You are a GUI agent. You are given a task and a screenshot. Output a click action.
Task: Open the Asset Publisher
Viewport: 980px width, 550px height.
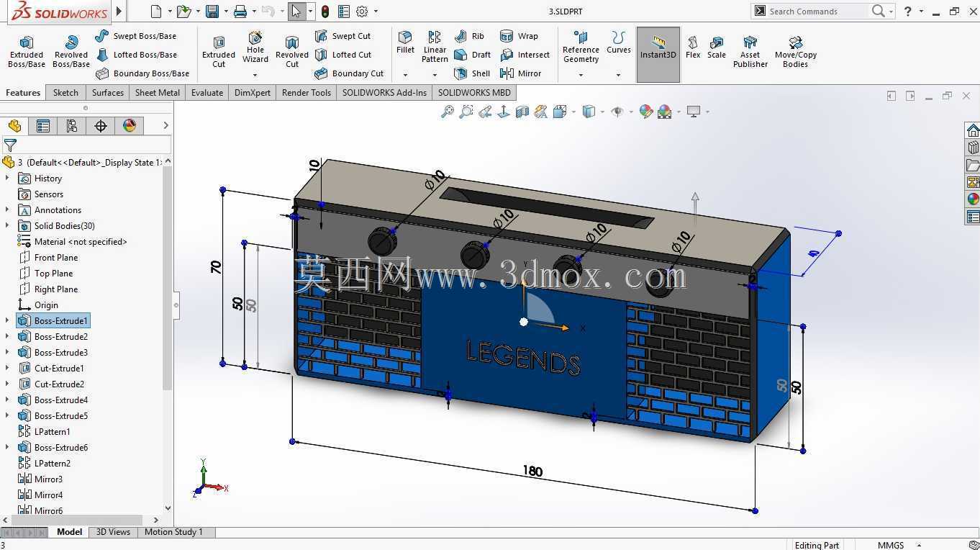click(750, 52)
